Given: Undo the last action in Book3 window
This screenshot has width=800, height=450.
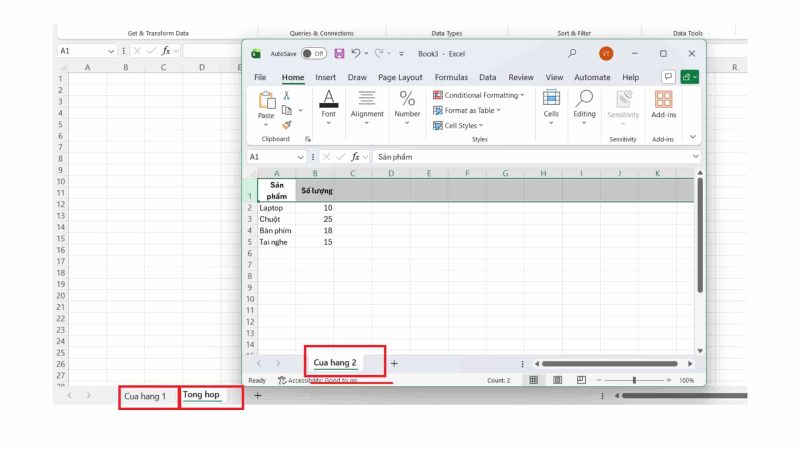Looking at the screenshot, I should coord(356,54).
